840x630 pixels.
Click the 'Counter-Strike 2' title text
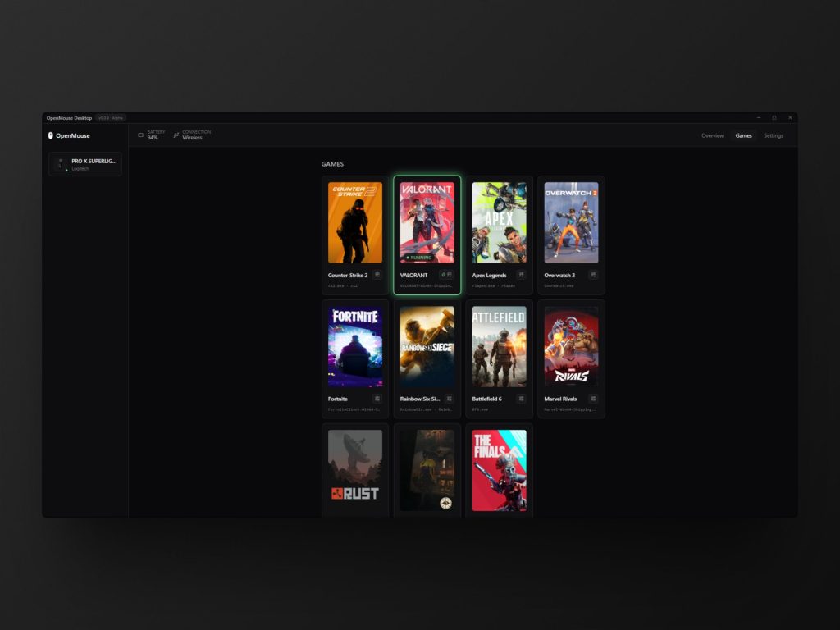pyautogui.click(x=348, y=276)
